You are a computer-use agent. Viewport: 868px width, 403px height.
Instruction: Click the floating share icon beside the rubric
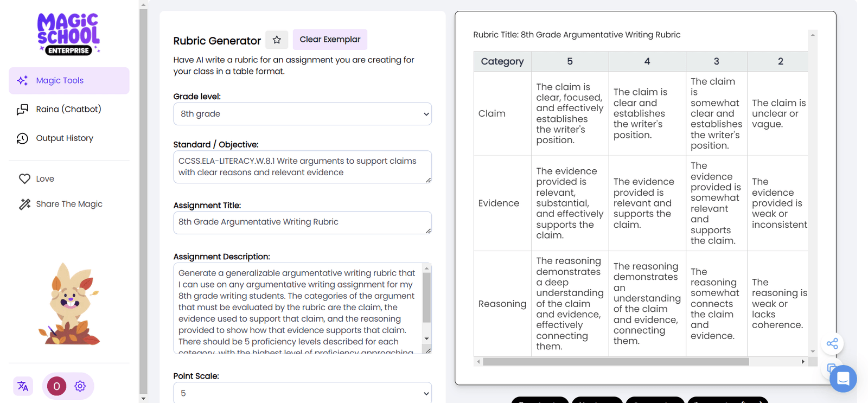pos(833,343)
